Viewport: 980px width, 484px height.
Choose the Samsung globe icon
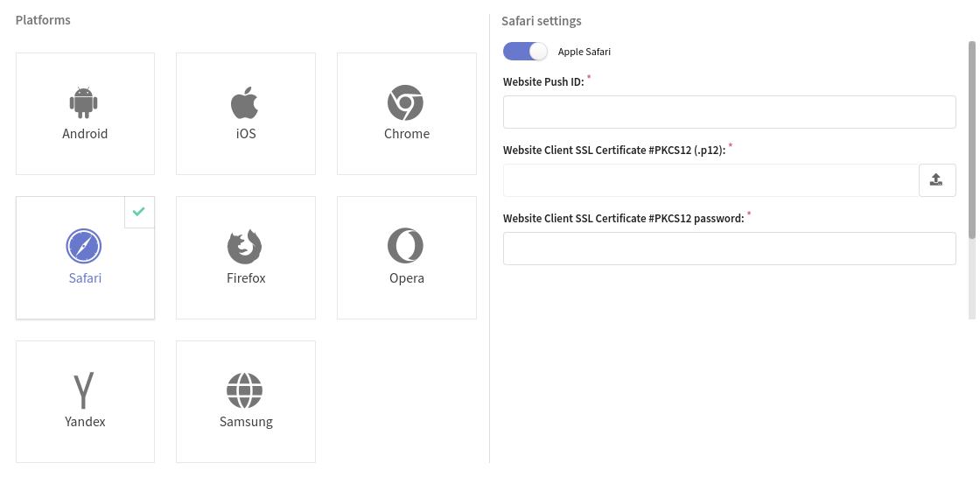coord(245,390)
